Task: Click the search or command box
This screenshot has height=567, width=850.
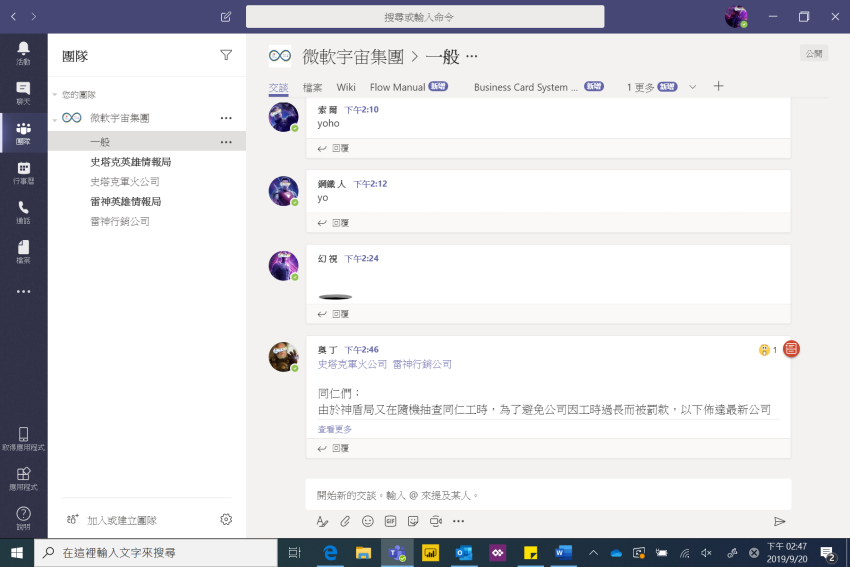Action: [x=425, y=17]
